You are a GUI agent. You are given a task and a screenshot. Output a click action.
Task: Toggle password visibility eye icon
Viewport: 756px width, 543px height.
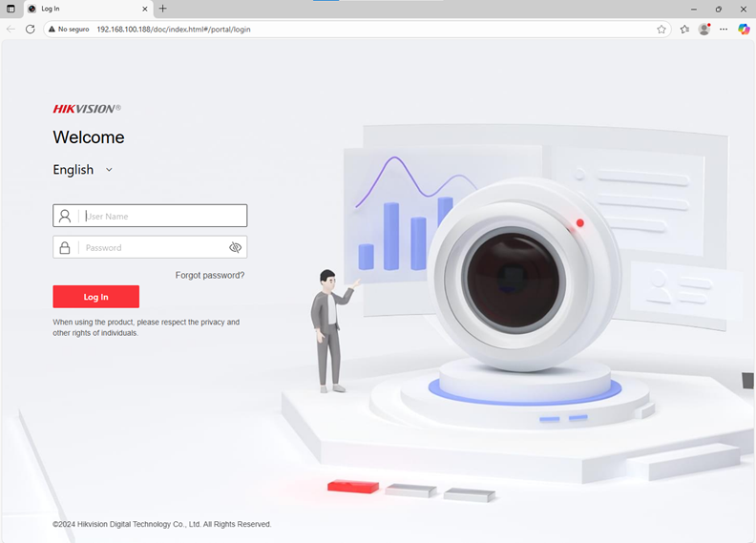[x=235, y=248]
